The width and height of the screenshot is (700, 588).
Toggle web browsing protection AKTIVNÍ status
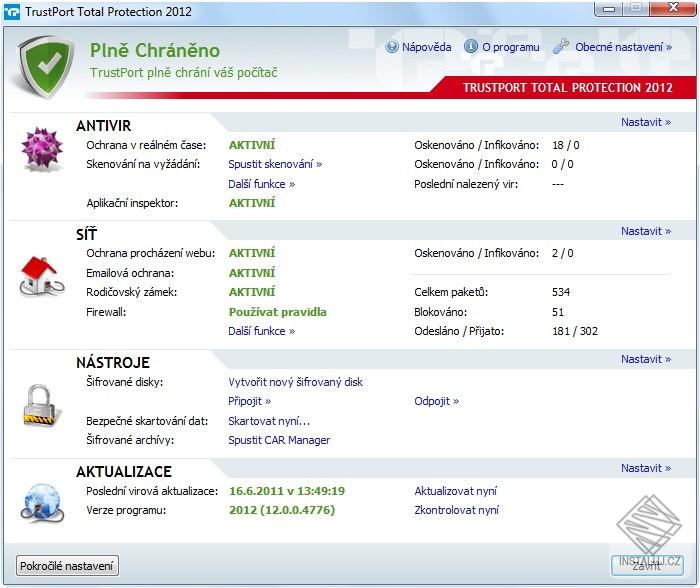coord(252,253)
